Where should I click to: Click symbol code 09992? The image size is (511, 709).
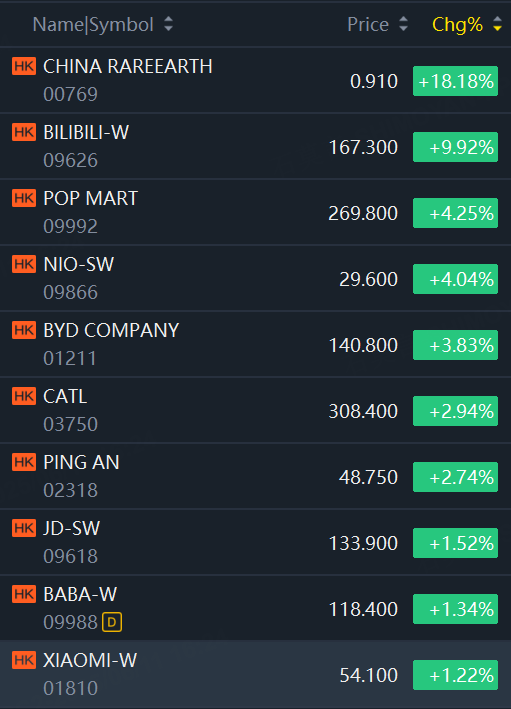[71, 227]
